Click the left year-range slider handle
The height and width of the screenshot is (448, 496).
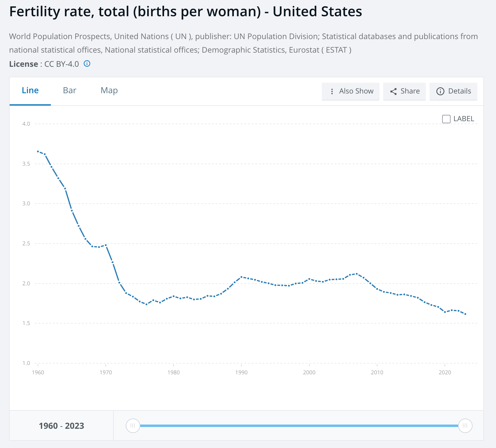pyautogui.click(x=133, y=426)
